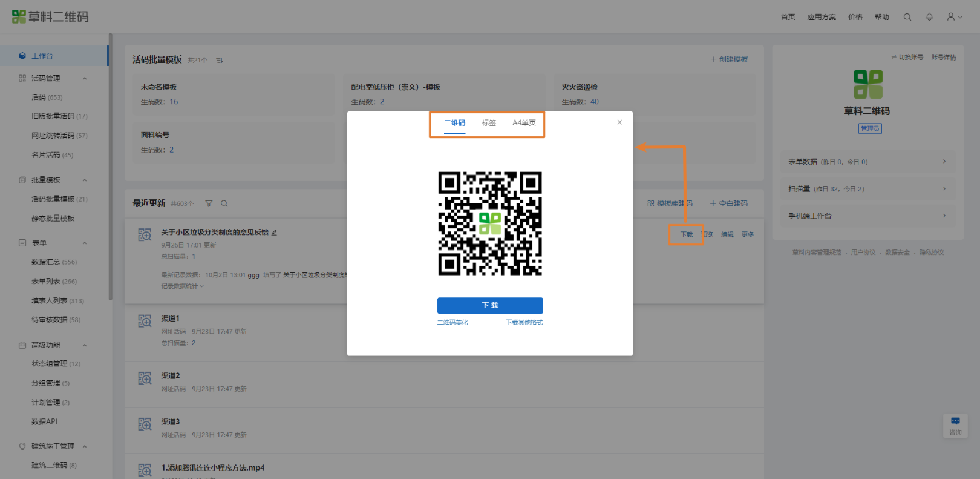Collapse the 表单 sidebar section
Viewport: 980px width, 479px height.
click(x=85, y=243)
